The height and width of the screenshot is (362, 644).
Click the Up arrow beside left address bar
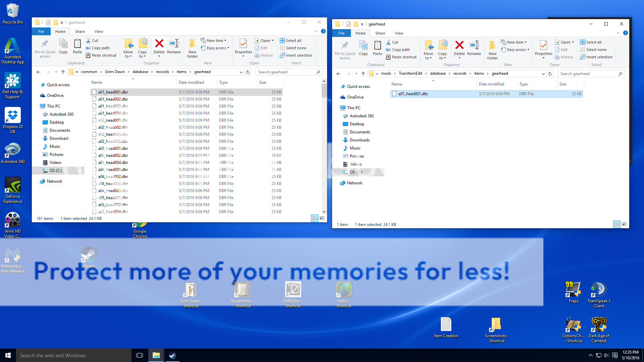click(x=63, y=72)
